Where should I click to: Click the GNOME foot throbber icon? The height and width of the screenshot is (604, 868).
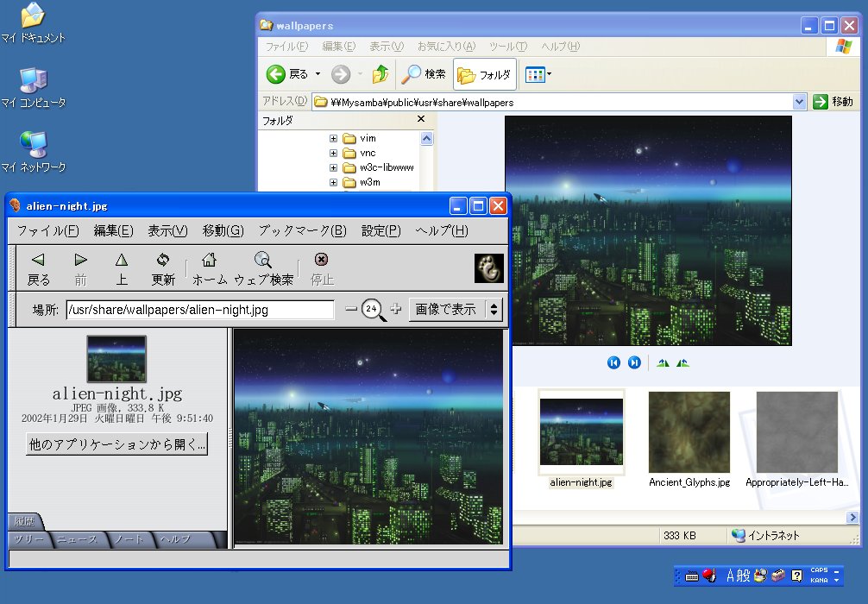(x=489, y=268)
